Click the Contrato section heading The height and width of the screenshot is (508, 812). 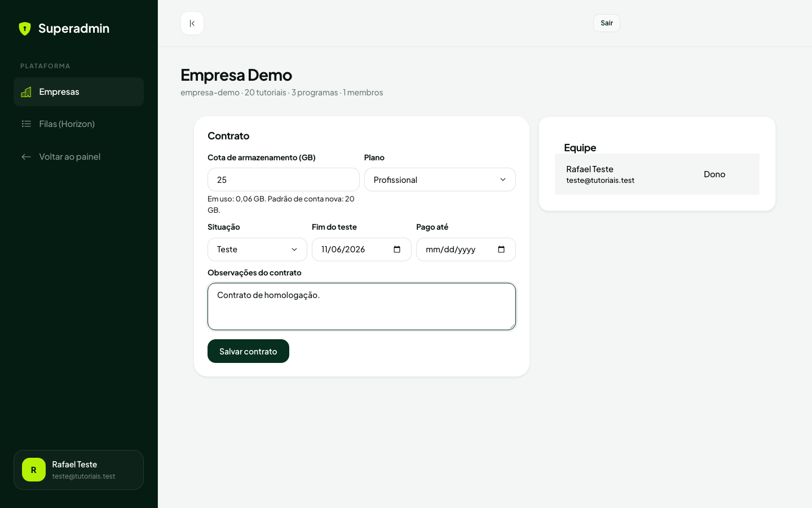pos(228,136)
